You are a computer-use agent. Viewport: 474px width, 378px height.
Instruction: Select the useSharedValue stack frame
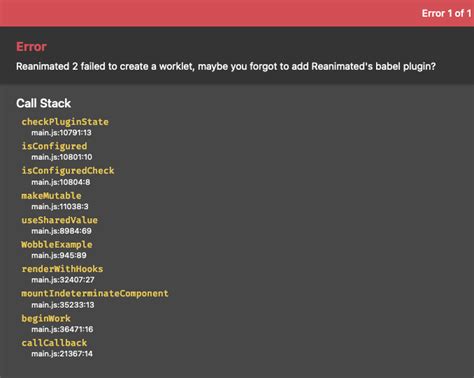point(60,220)
